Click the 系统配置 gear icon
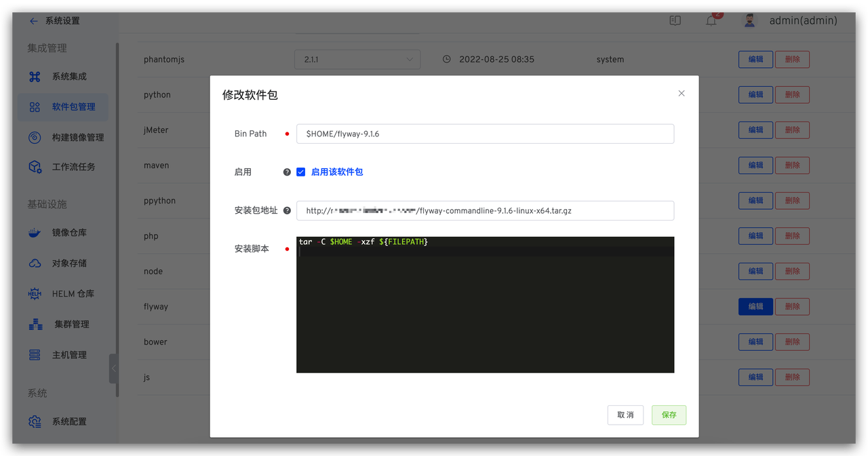This screenshot has width=868, height=456. [35, 421]
